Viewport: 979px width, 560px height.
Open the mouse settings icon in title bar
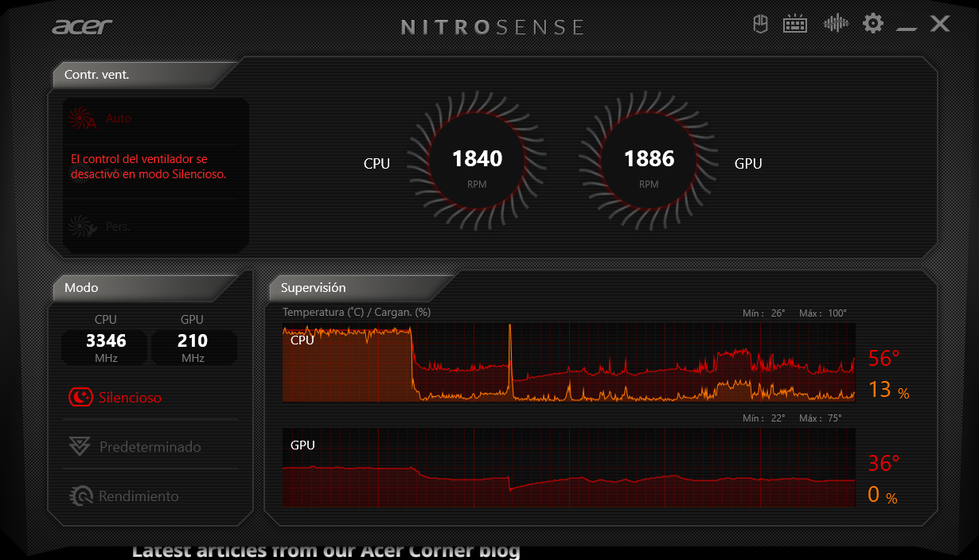pyautogui.click(x=761, y=24)
